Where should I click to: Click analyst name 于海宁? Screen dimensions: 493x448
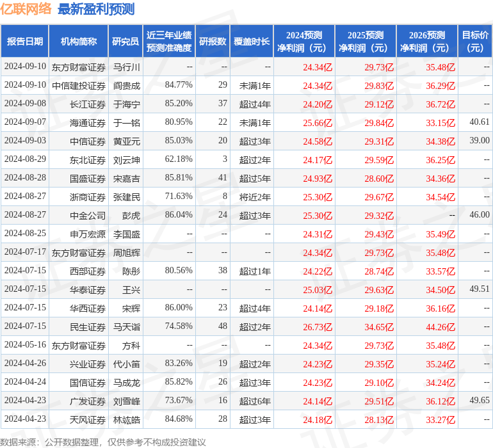pyautogui.click(x=127, y=104)
